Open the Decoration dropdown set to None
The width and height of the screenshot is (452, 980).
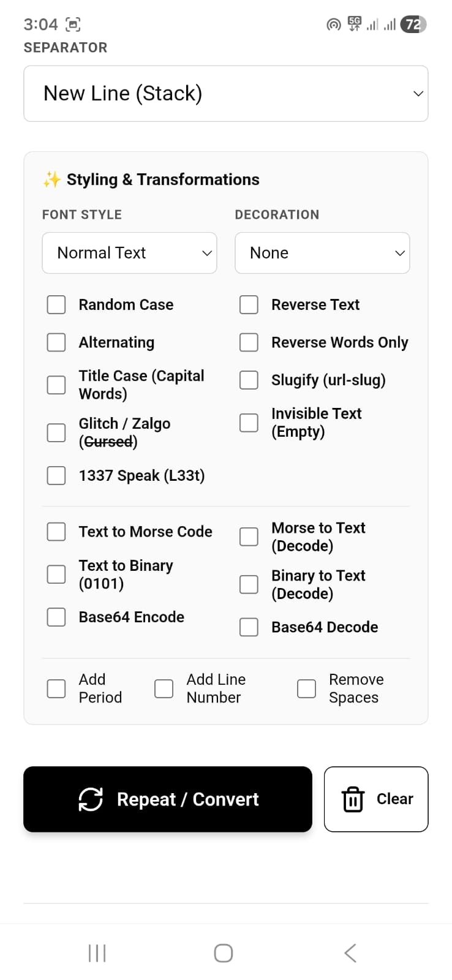pyautogui.click(x=322, y=252)
